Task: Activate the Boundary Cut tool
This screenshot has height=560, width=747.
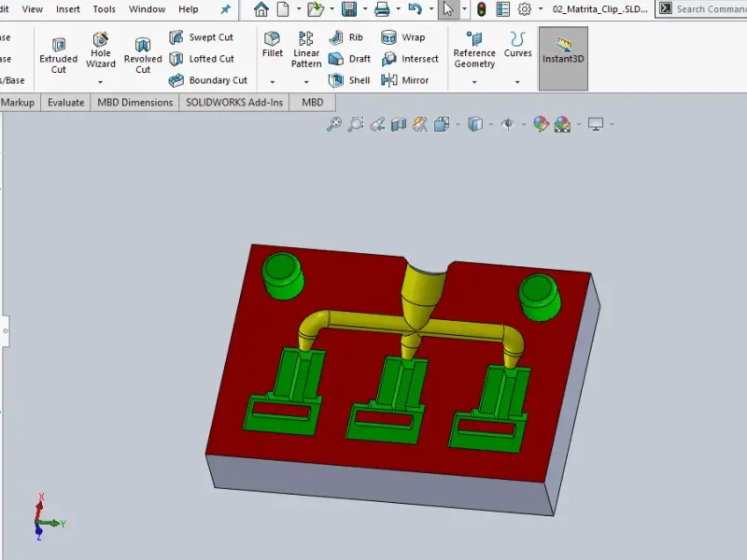Action: click(x=208, y=80)
